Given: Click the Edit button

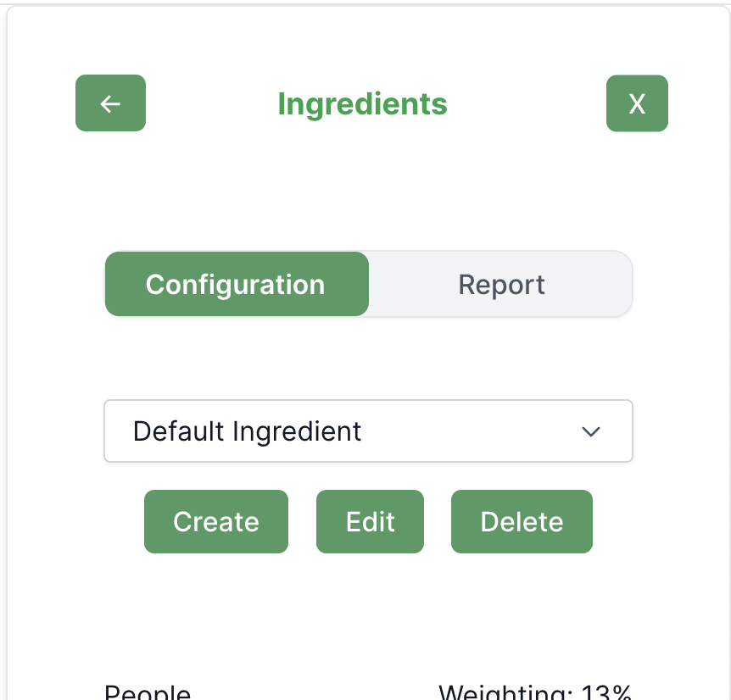Looking at the screenshot, I should pyautogui.click(x=370, y=522).
